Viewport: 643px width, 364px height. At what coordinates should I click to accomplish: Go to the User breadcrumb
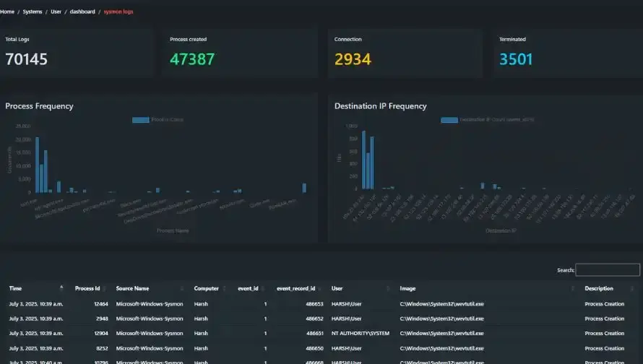[56, 12]
